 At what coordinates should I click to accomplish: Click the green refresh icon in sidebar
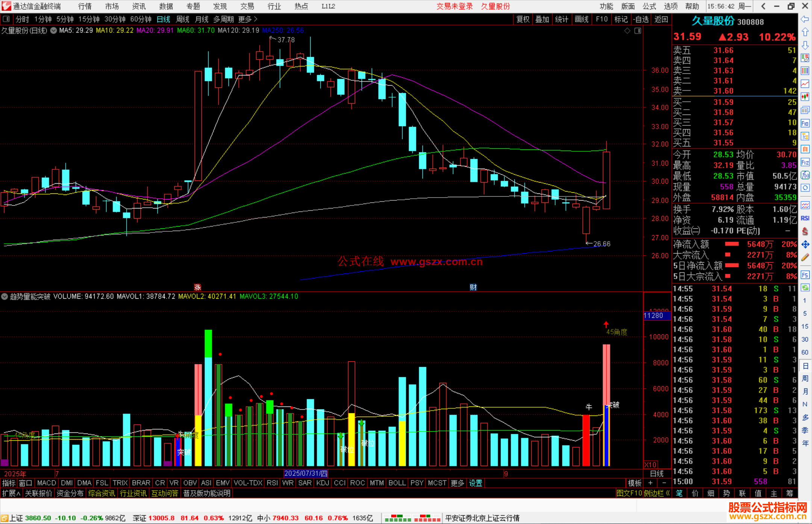coord(805,288)
